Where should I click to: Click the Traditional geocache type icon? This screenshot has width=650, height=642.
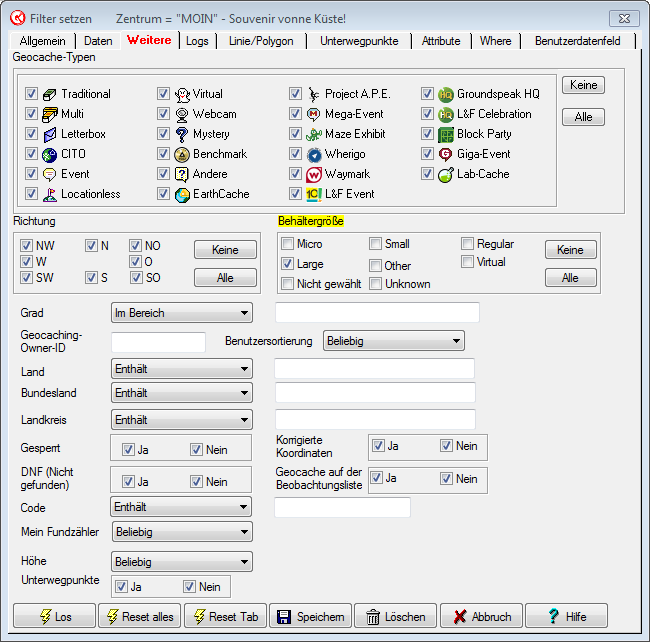[50, 94]
